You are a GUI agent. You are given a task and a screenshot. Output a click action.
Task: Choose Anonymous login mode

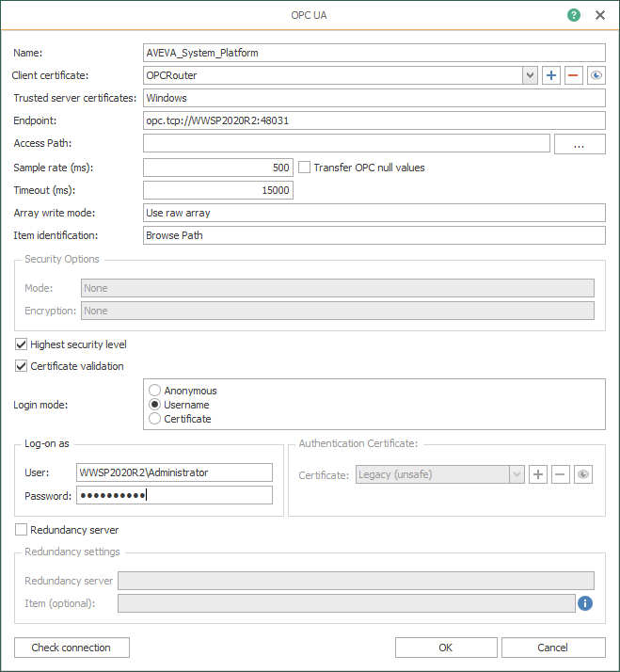pos(154,391)
